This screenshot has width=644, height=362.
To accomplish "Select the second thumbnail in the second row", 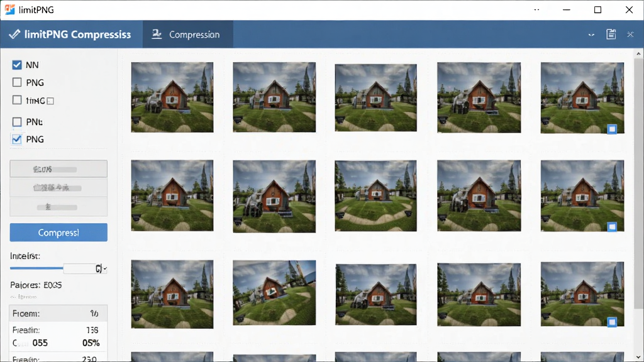I will [x=274, y=196].
